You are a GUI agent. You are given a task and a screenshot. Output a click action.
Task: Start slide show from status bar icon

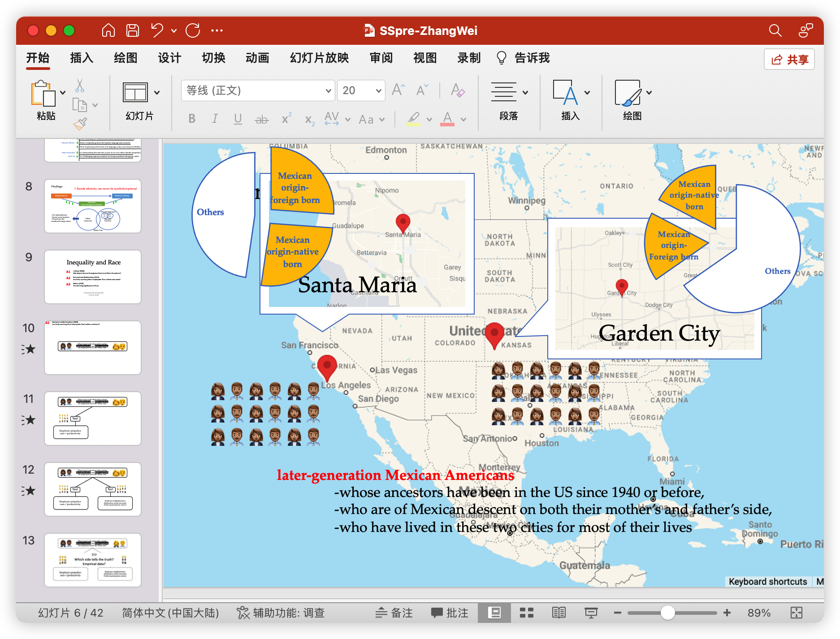(x=591, y=613)
